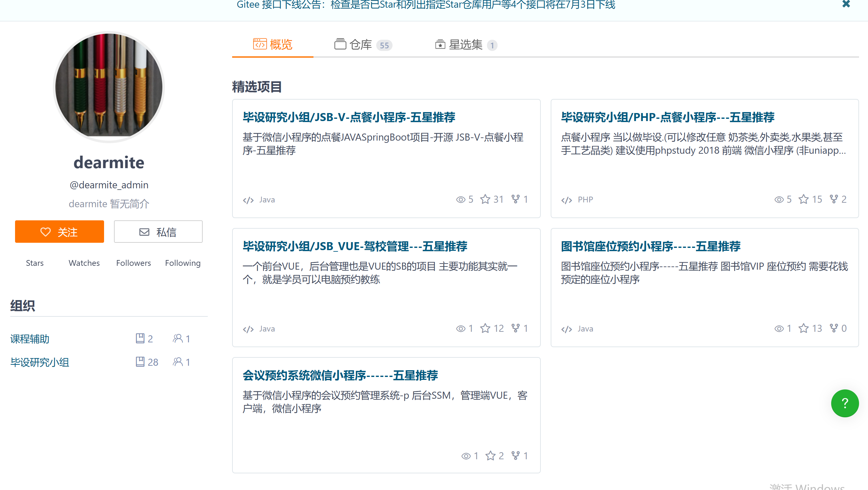Switch to the 仓库 repositories tab
This screenshot has width=868, height=490.
360,44
